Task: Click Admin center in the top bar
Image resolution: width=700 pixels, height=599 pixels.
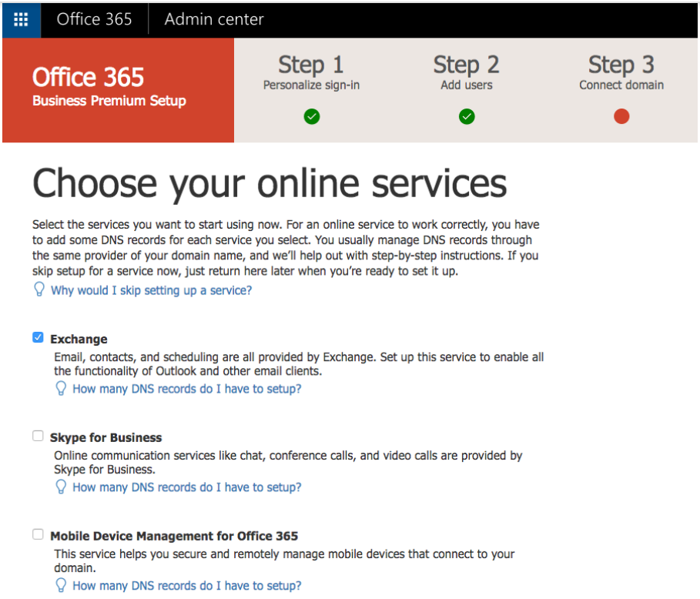Action: click(x=214, y=19)
